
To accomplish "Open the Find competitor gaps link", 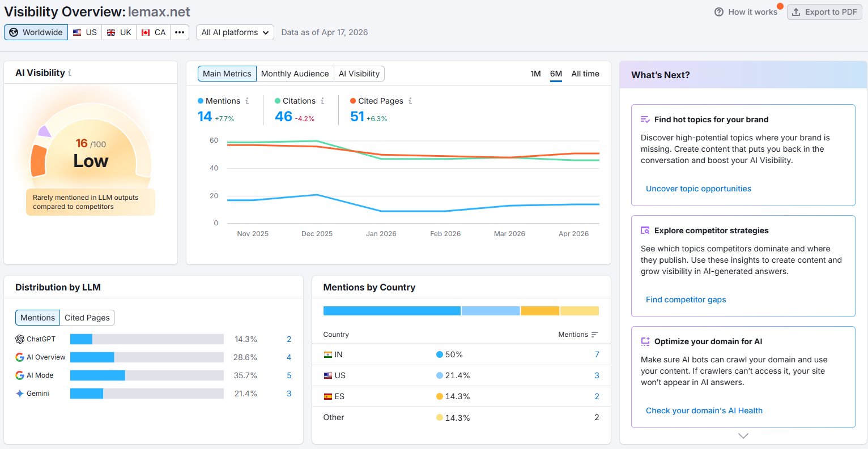I will point(686,300).
